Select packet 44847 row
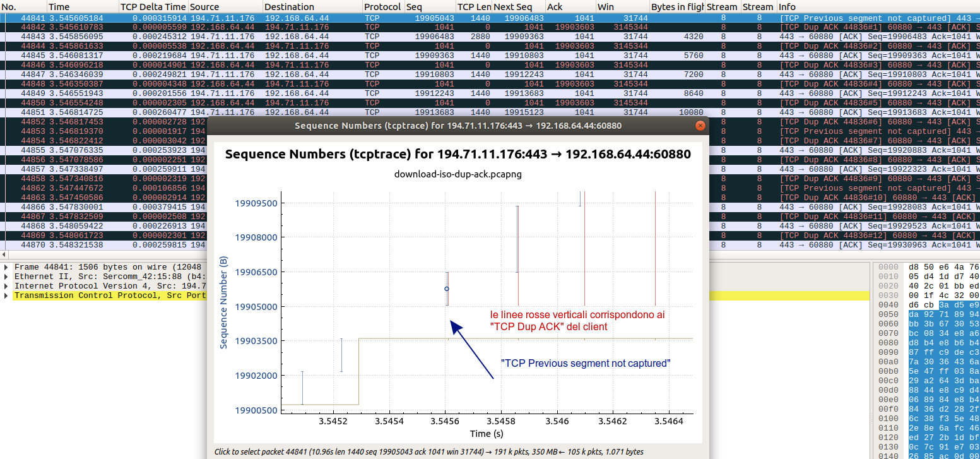The height and width of the screenshot is (459, 980). tap(490, 75)
